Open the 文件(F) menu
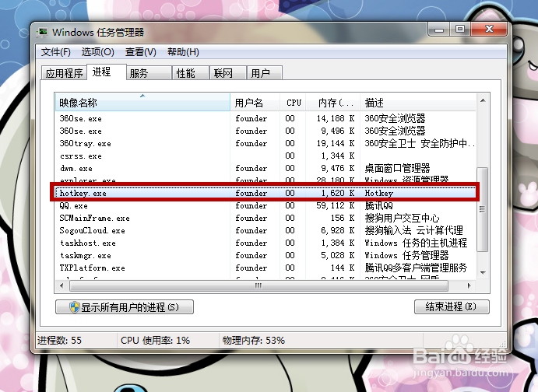 (x=56, y=52)
